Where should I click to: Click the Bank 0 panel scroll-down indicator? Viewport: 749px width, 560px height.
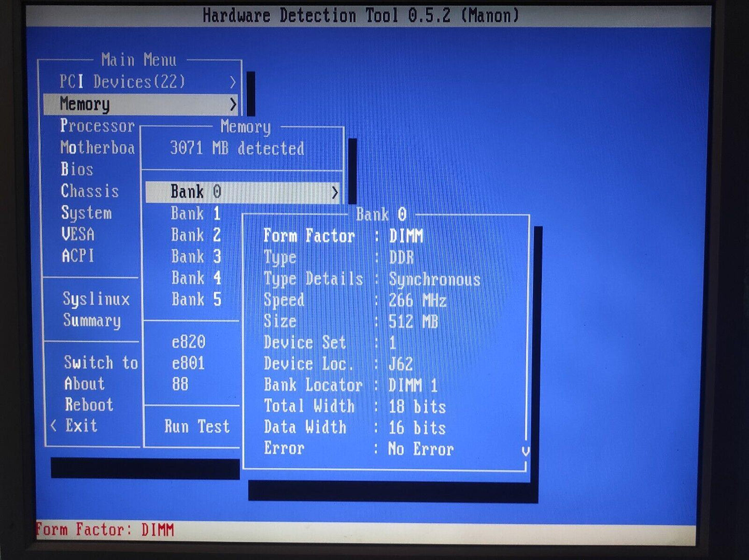click(x=525, y=451)
